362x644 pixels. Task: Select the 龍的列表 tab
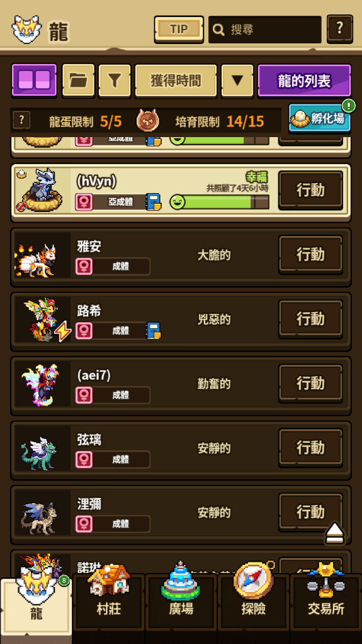tap(305, 80)
